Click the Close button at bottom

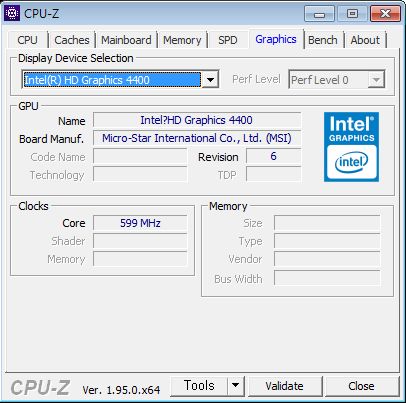click(361, 386)
